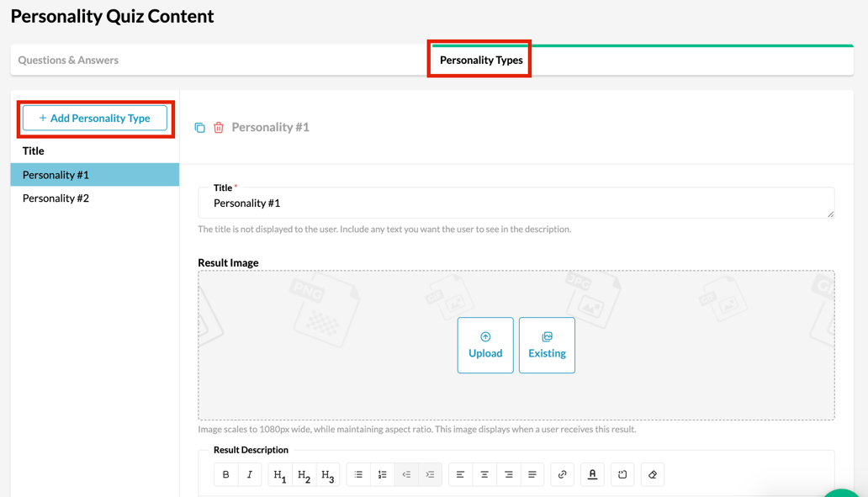Insert a numbered list
868x497 pixels.
(383, 474)
